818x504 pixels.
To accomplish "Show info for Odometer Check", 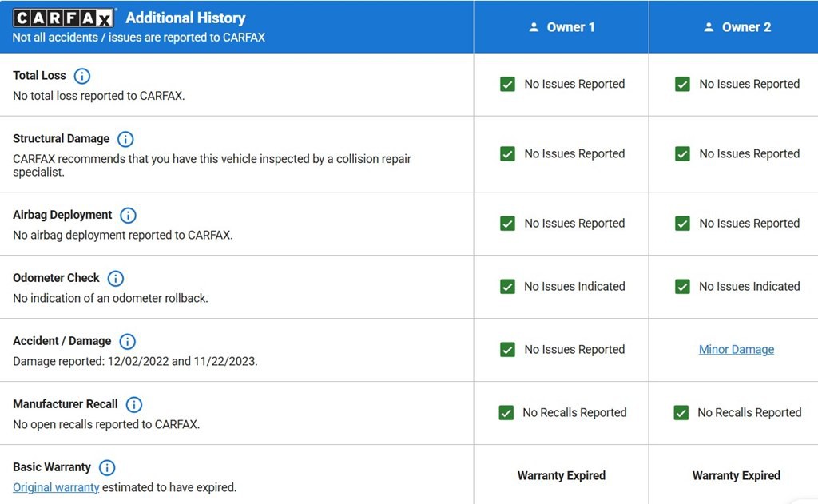I will click(x=116, y=278).
